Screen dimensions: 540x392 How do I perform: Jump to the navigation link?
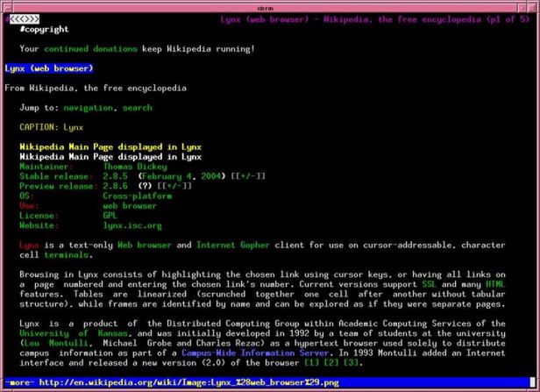pyautogui.click(x=89, y=108)
